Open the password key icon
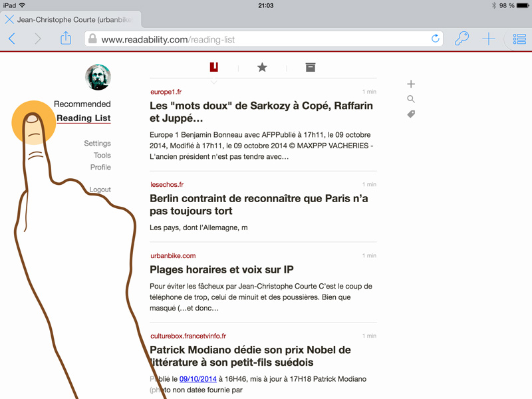Screen dimensions: 532x399 coord(462,39)
